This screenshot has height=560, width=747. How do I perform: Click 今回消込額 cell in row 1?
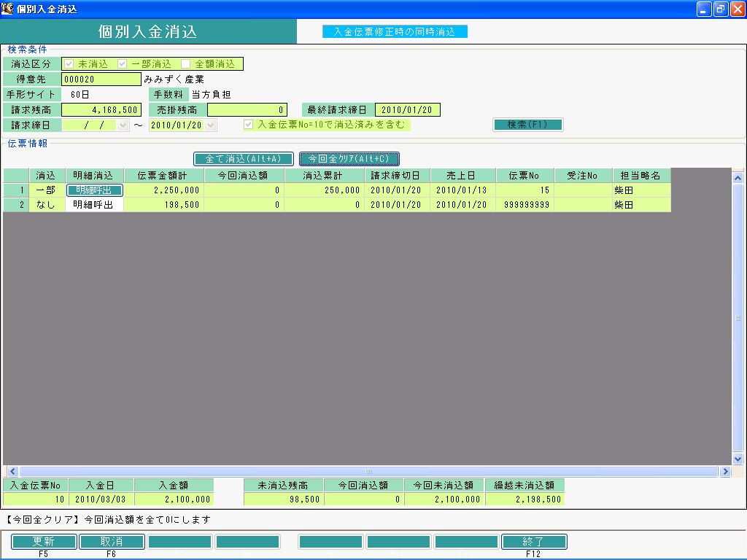tap(244, 190)
